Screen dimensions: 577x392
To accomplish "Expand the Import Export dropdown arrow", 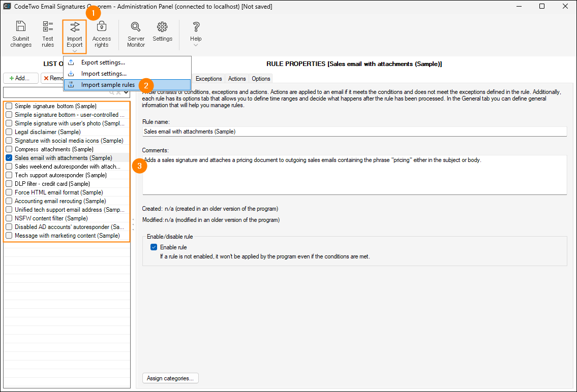I will tap(75, 50).
